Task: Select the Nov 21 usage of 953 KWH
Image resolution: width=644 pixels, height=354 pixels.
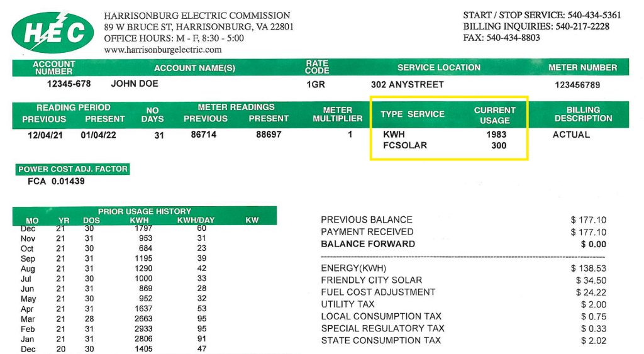Action: coord(145,238)
